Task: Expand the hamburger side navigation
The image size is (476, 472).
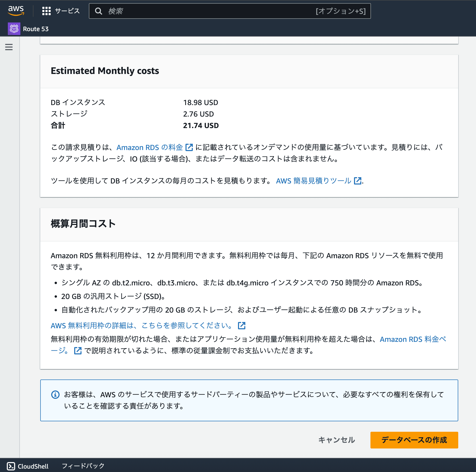Action: [x=9, y=47]
